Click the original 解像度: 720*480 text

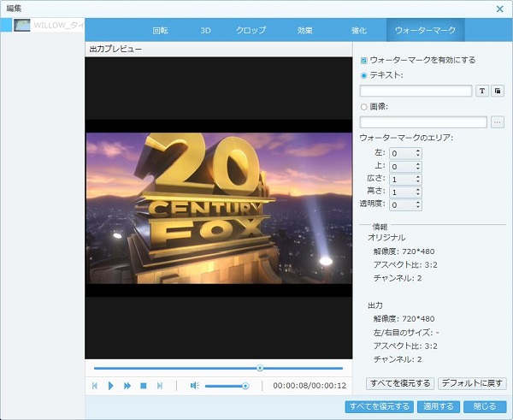pos(404,251)
